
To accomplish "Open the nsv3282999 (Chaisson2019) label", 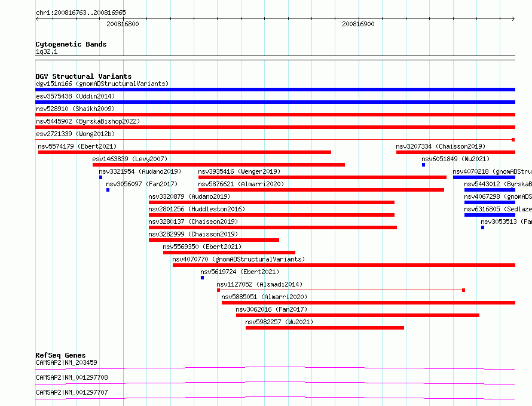I will click(193, 234).
